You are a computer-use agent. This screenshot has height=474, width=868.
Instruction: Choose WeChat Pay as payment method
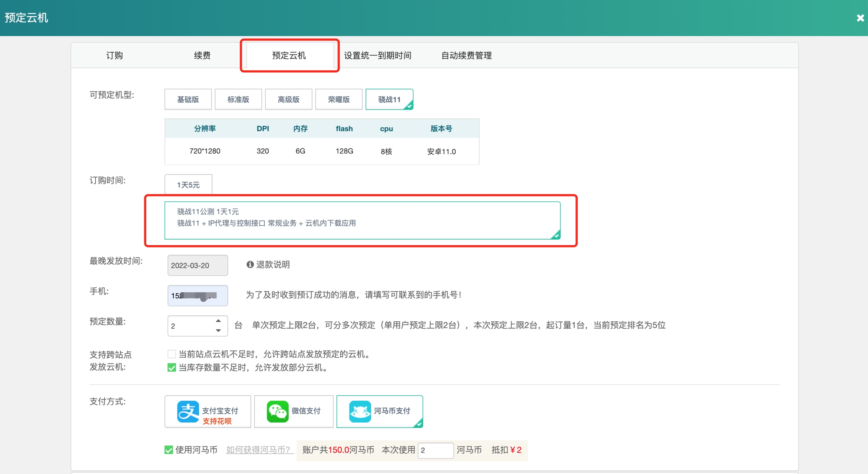pyautogui.click(x=293, y=411)
